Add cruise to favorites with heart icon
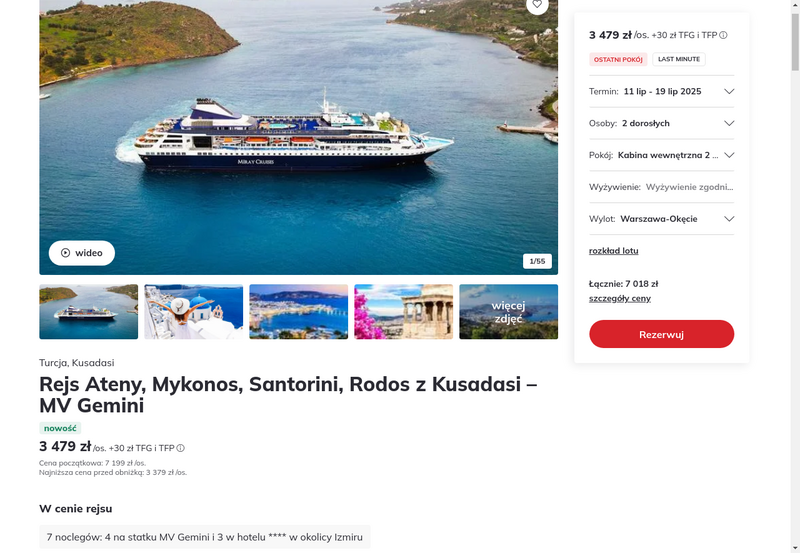 pos(537,5)
